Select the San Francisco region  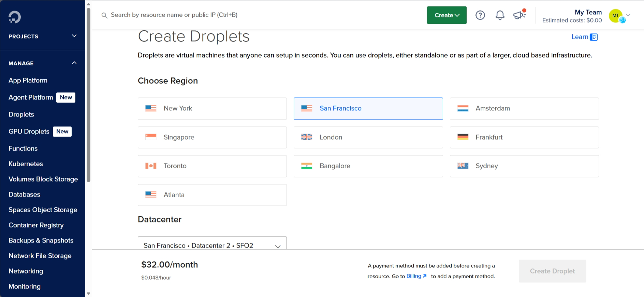coord(368,109)
